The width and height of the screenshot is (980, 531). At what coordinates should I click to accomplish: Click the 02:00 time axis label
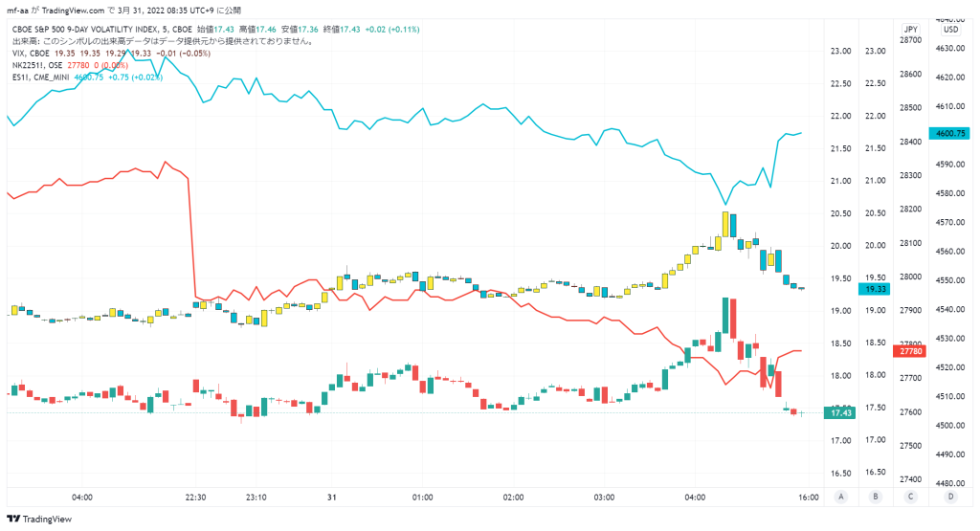tap(513, 498)
